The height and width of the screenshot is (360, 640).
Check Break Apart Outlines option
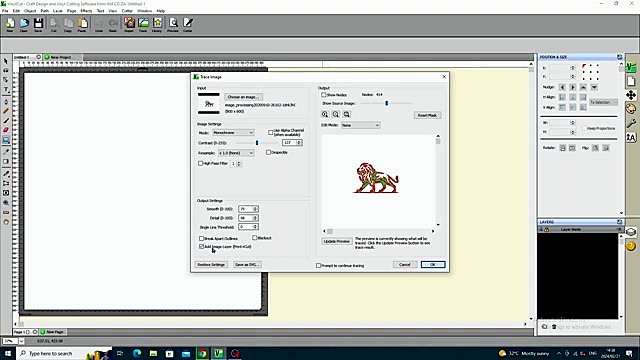(201, 238)
